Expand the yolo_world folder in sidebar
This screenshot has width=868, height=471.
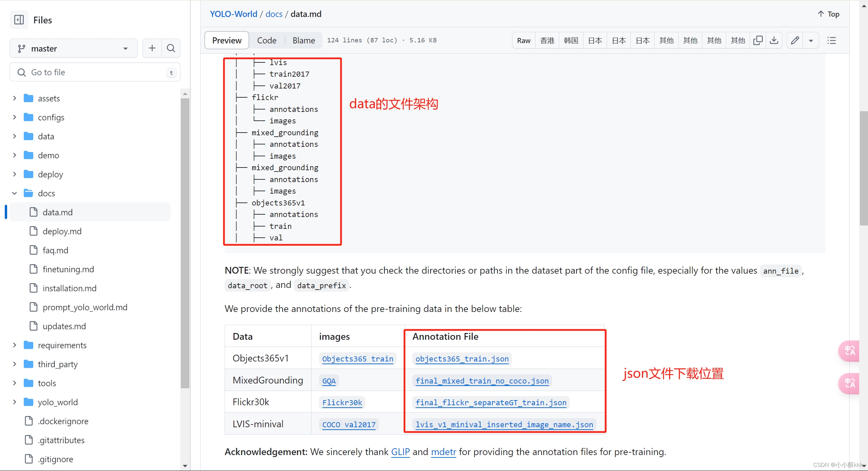(x=13, y=403)
